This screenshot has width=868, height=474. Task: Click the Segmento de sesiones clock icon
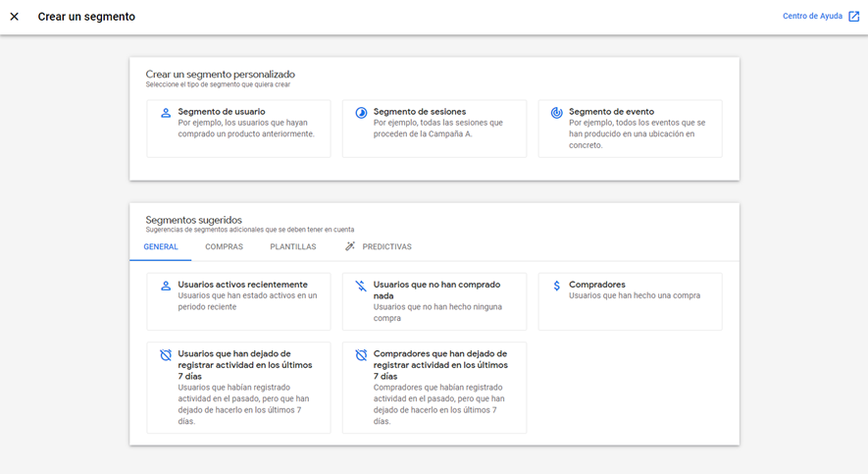click(x=361, y=113)
